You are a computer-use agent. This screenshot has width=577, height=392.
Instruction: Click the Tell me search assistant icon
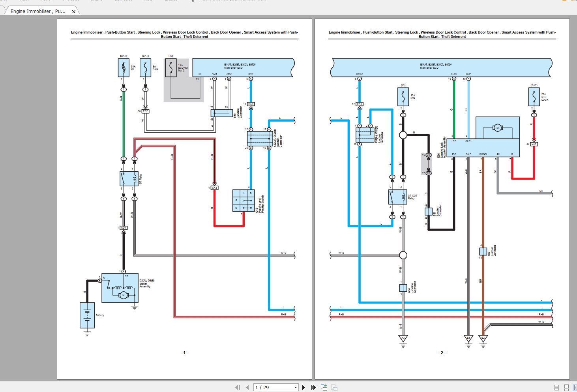point(192,1)
